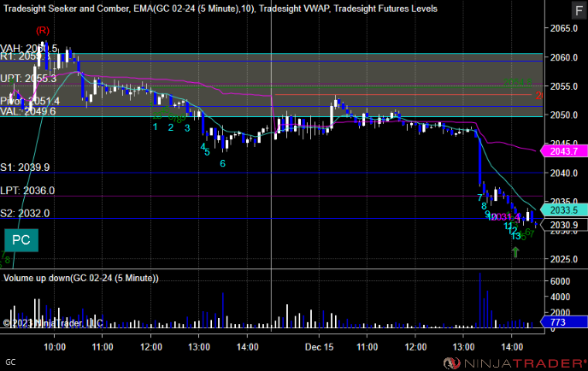Click the LPT: 2036.0 level label
The width and height of the screenshot is (588, 371).
[27, 191]
